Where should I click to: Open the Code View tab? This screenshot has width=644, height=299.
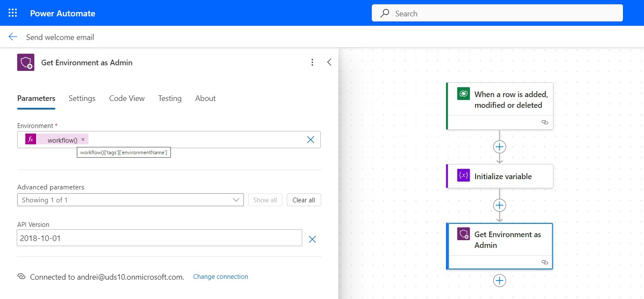click(127, 98)
